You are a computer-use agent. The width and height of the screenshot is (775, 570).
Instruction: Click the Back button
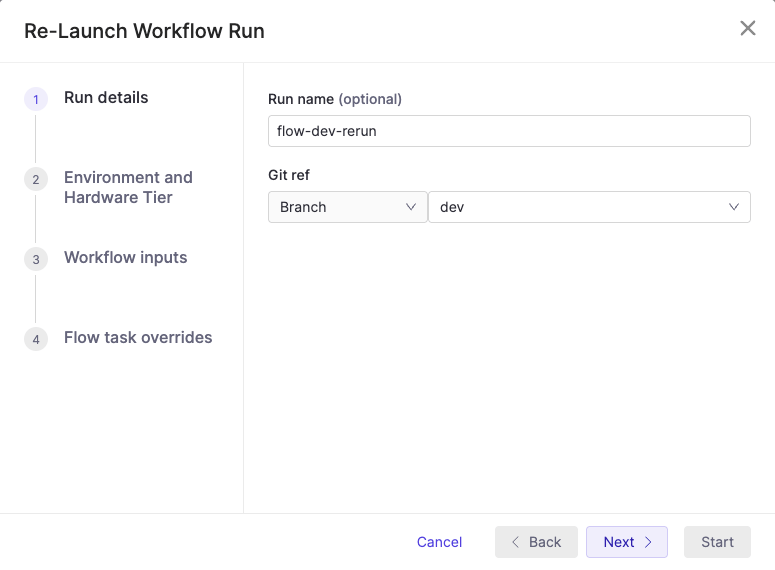[536, 542]
